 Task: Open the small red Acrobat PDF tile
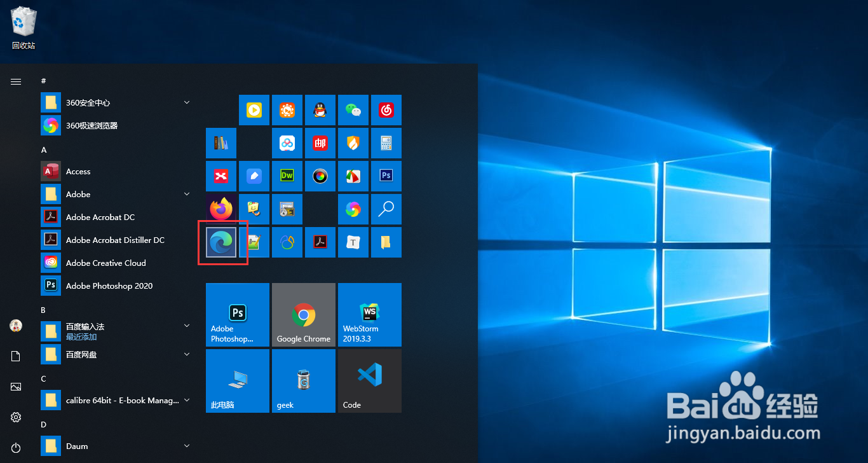coord(320,242)
